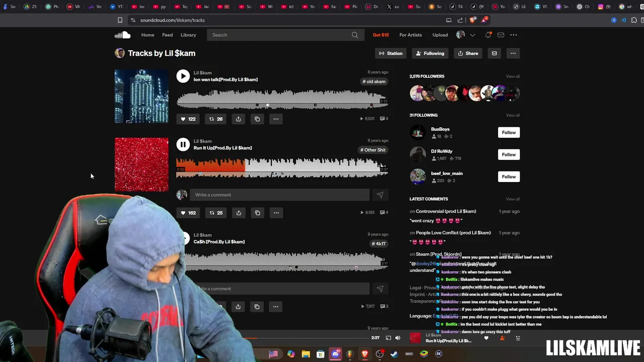This screenshot has height=362, width=644.
Task: Like the track 'Ion wan talk' (122)
Action: 188,119
